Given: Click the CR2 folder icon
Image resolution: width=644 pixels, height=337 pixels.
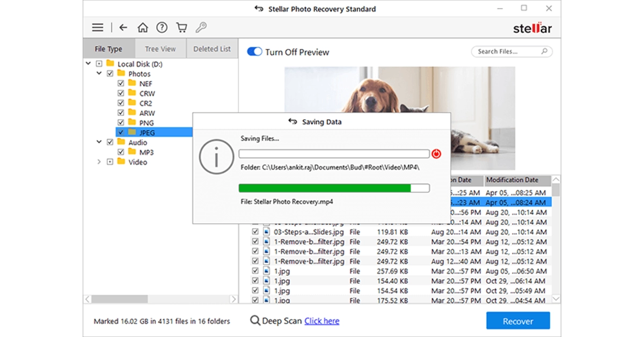Looking at the screenshot, I should pyautogui.click(x=132, y=102).
